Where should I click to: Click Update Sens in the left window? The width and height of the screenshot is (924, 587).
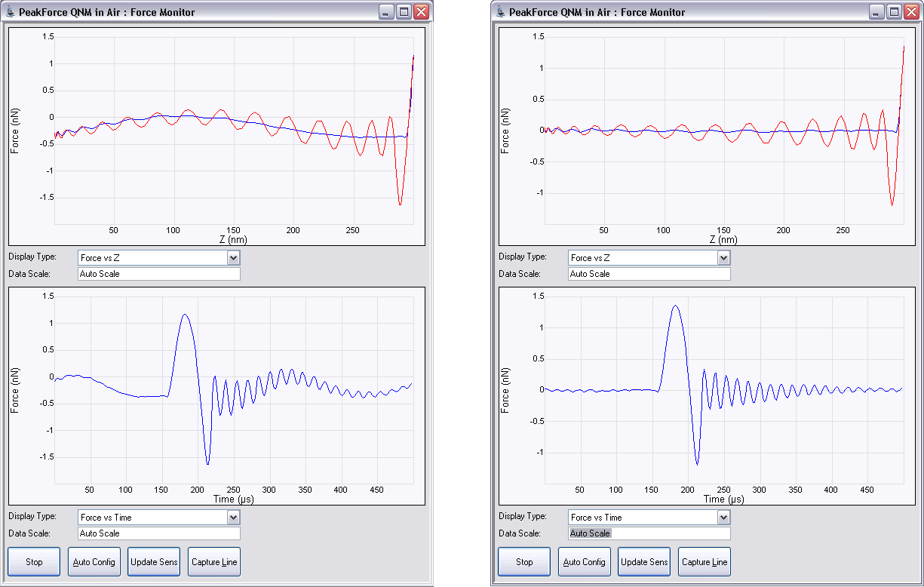click(x=153, y=561)
